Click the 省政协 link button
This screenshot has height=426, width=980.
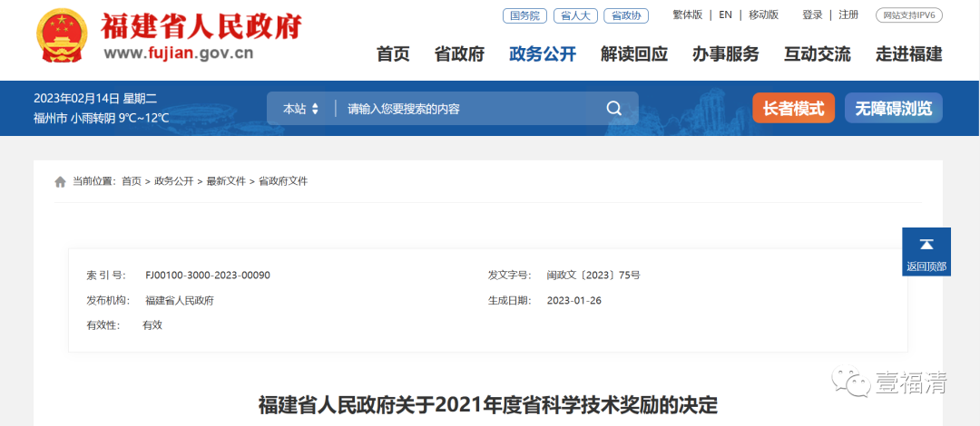[x=626, y=16]
